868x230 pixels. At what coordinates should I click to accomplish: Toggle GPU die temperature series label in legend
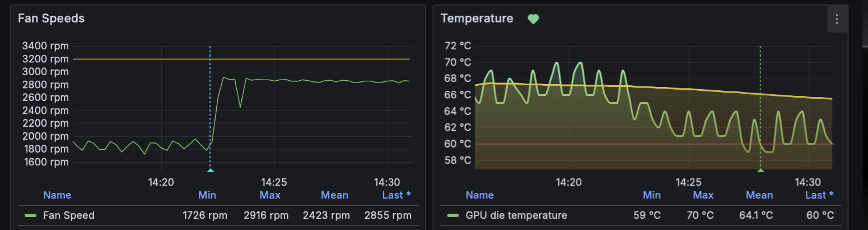point(516,215)
